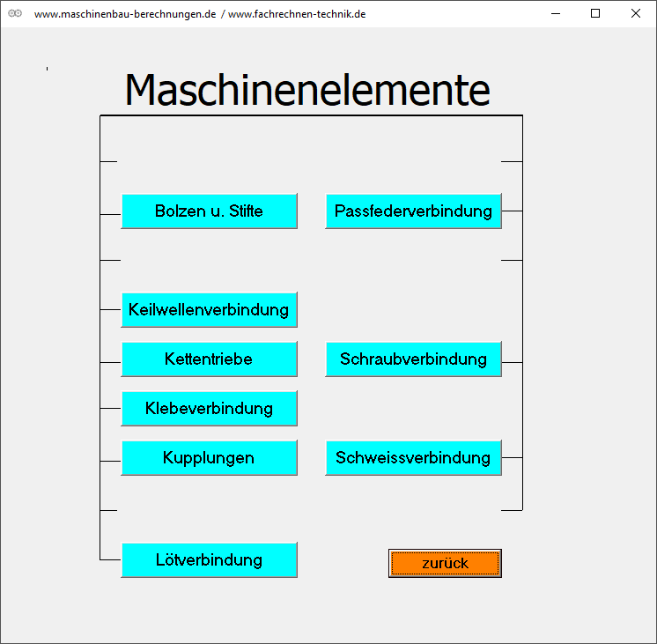Click the Maschinenelemente heading text
Image resolution: width=657 pixels, height=644 pixels.
coord(306,90)
